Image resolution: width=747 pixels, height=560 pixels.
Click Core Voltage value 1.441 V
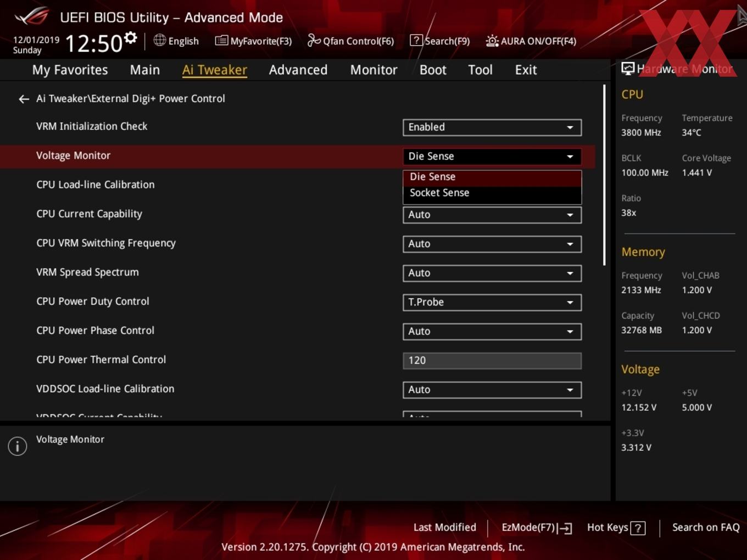[696, 172]
